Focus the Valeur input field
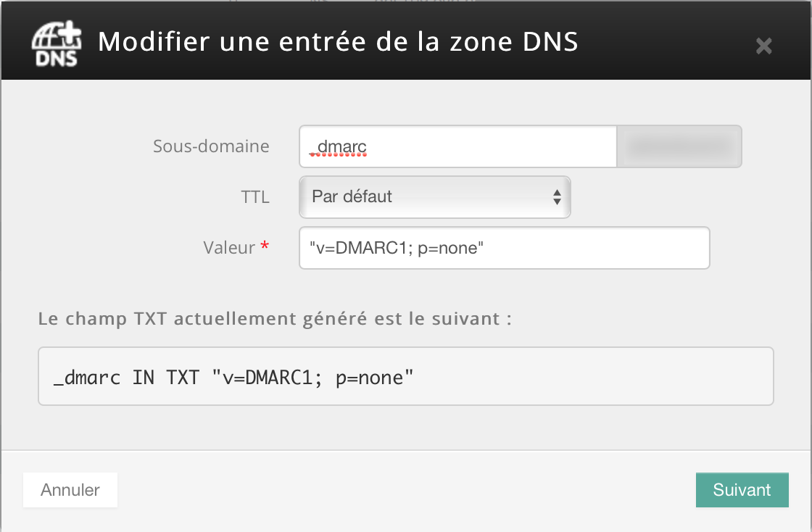This screenshot has width=812, height=532. pyautogui.click(x=505, y=248)
